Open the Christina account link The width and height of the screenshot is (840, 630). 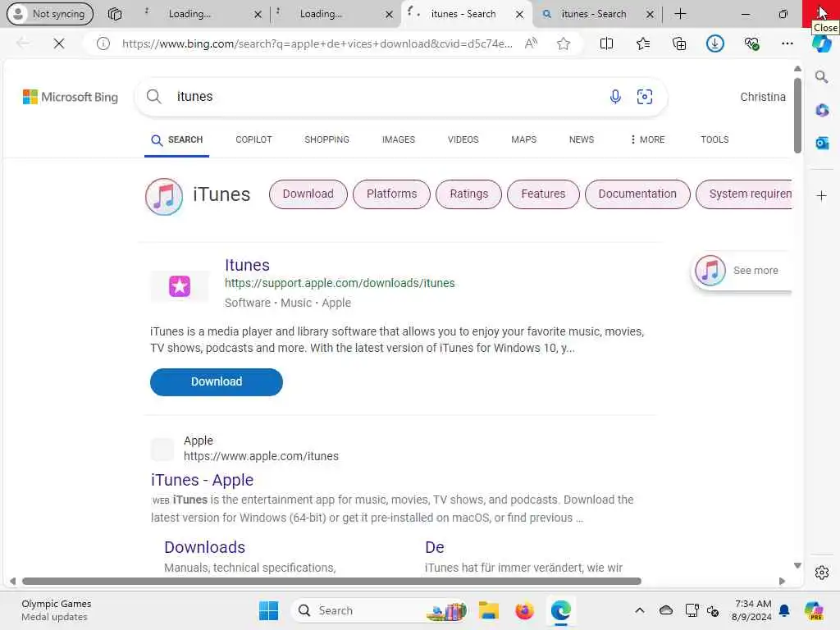point(763,97)
